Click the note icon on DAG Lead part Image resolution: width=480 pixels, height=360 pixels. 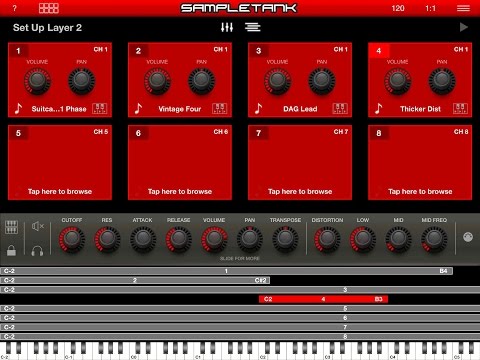pyautogui.click(x=258, y=108)
